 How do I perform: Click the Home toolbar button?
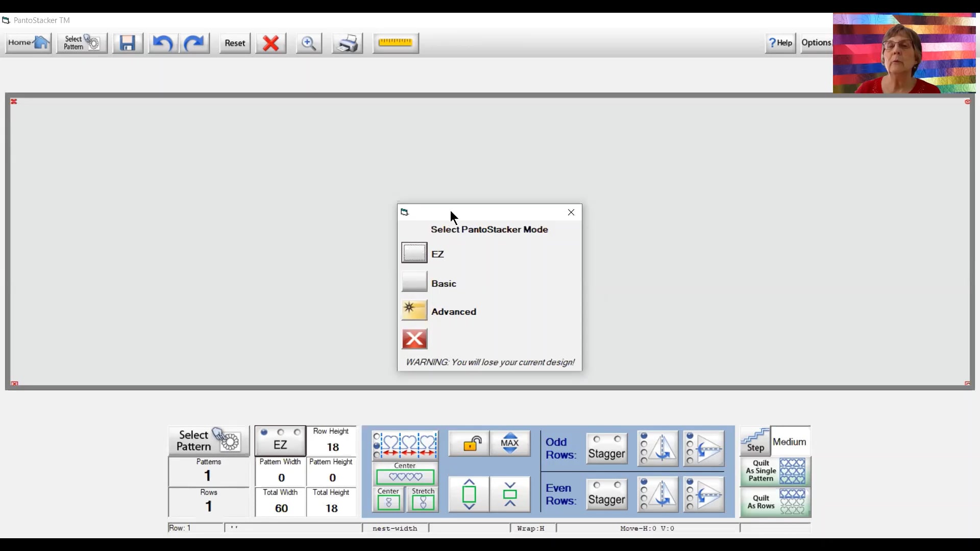(29, 43)
